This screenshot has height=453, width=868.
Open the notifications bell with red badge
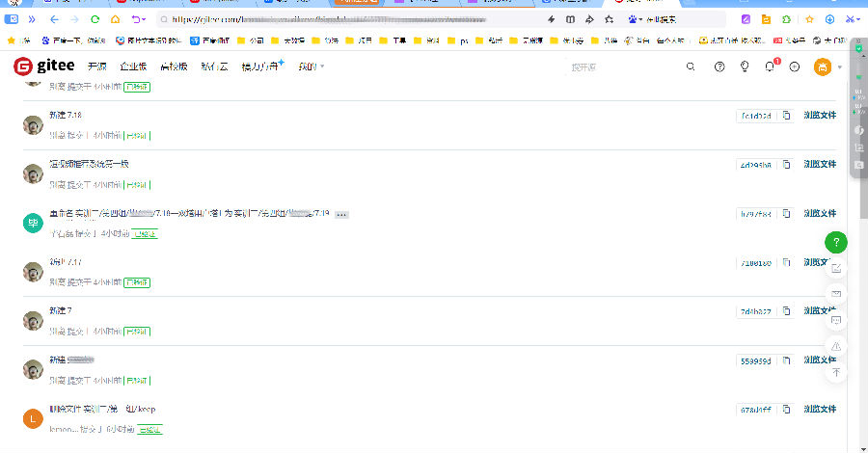click(770, 67)
